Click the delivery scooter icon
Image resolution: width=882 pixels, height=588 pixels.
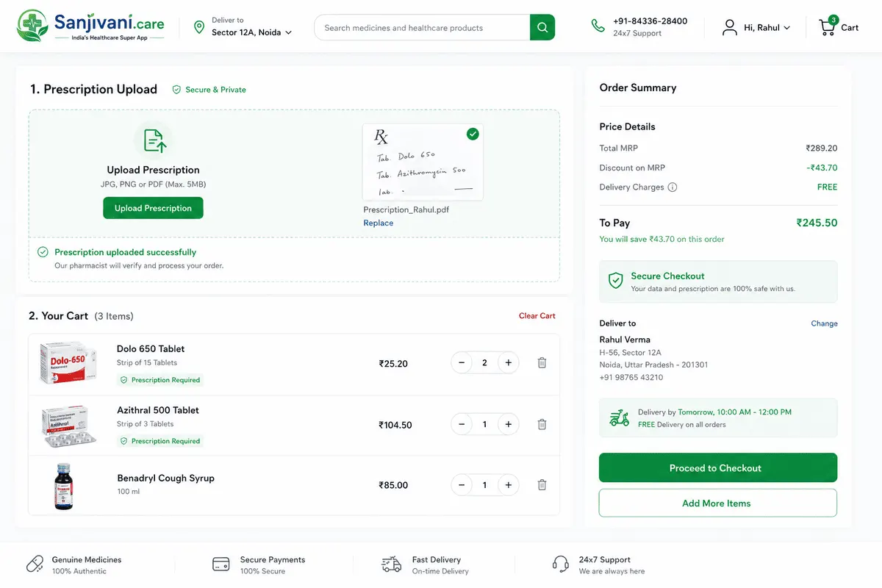tap(620, 418)
